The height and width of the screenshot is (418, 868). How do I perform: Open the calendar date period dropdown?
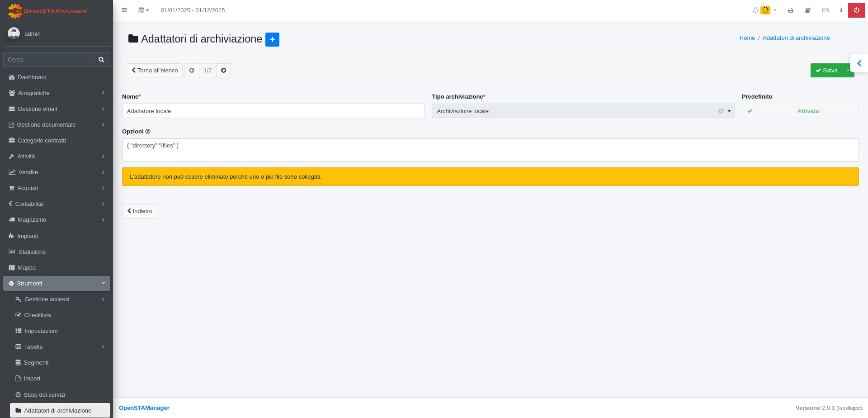tap(143, 10)
